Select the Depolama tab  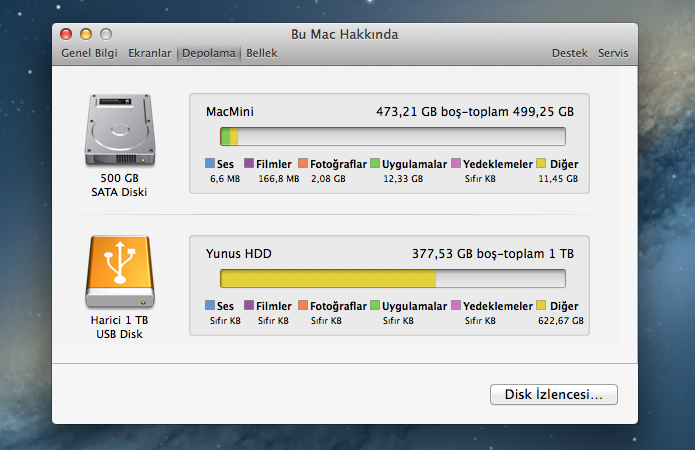tap(209, 53)
